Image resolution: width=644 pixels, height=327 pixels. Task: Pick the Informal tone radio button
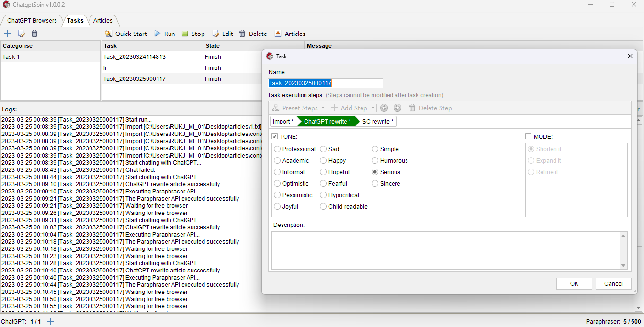click(x=289, y=172)
